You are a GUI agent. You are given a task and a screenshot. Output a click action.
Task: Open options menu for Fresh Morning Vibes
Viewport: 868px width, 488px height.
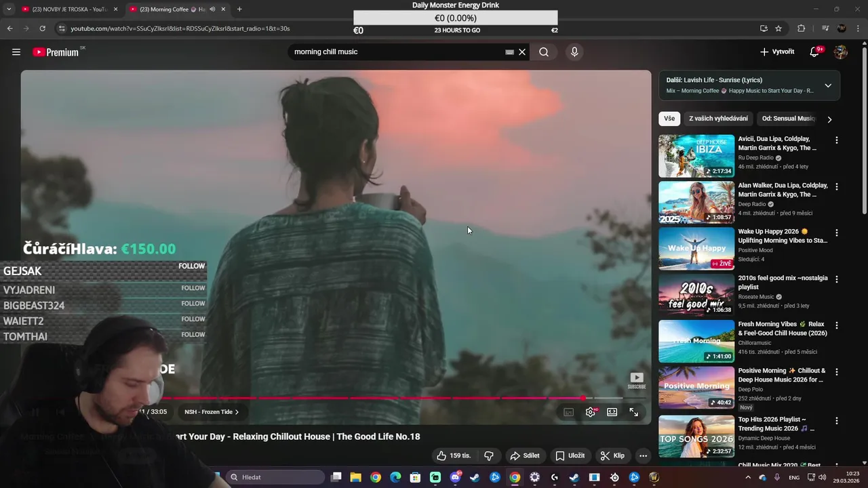(x=836, y=325)
